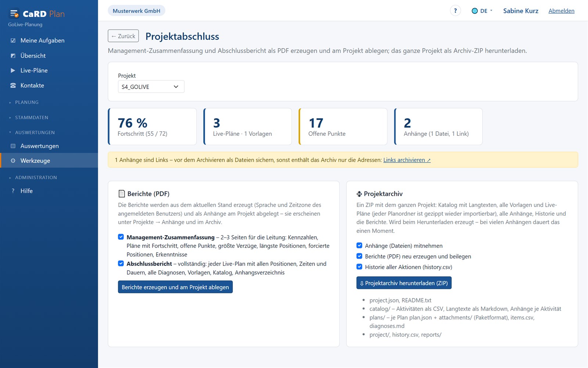
Task: Open Live-Pläne from the sidebar
Action: pos(49,70)
